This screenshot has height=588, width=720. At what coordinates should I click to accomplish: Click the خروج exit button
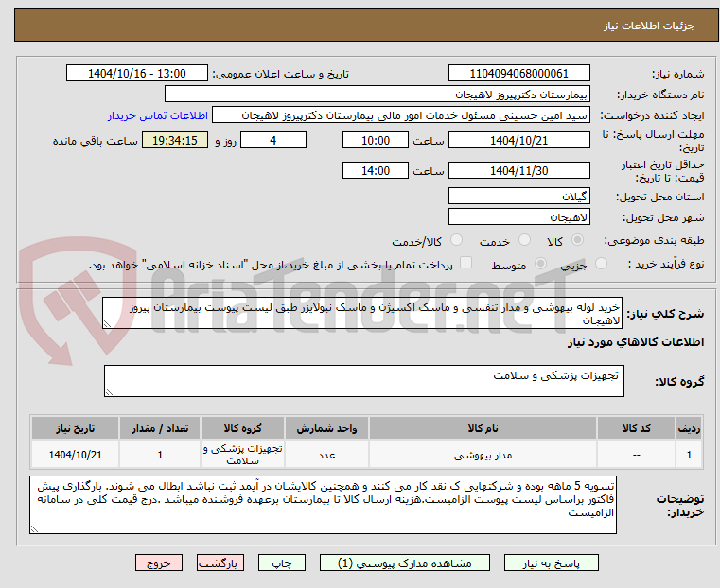point(159,562)
